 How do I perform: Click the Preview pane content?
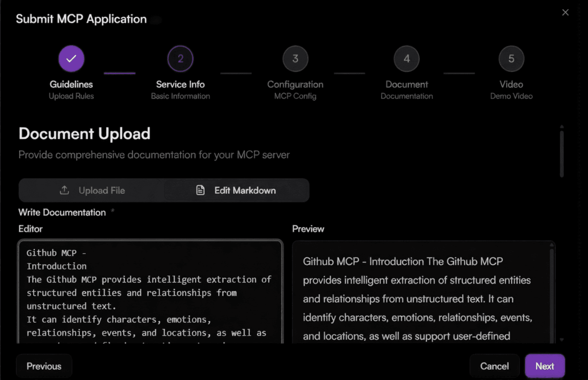(x=419, y=298)
